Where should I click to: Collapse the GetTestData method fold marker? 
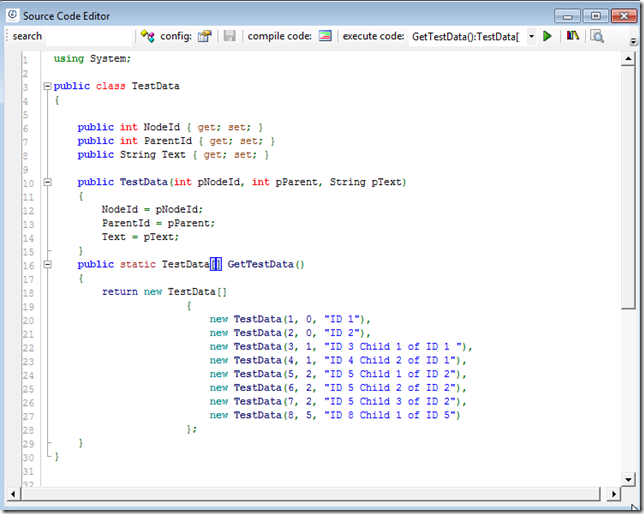click(x=48, y=264)
